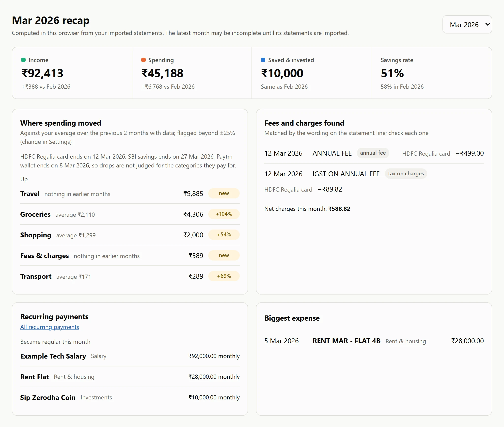Screen dimensions: 504x427
Task: Click the 'ANNUAL FEE' statement line
Action: click(332, 153)
